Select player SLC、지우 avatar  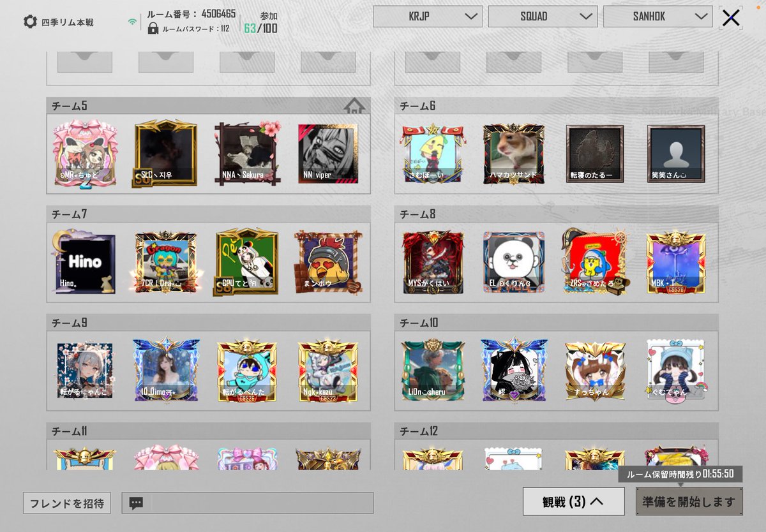tap(166, 154)
